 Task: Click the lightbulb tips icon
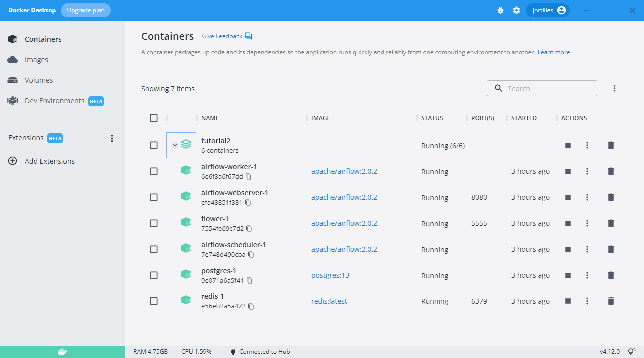pos(632,352)
